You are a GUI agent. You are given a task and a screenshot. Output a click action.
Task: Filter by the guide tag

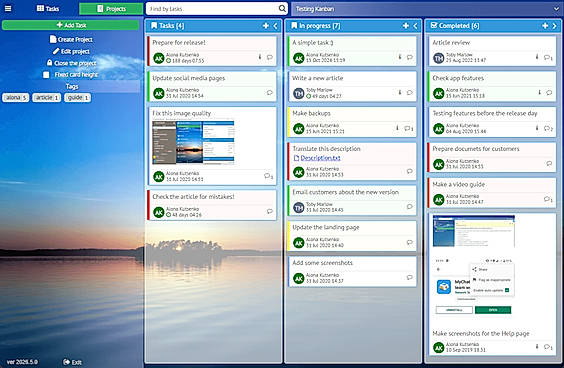pos(77,97)
